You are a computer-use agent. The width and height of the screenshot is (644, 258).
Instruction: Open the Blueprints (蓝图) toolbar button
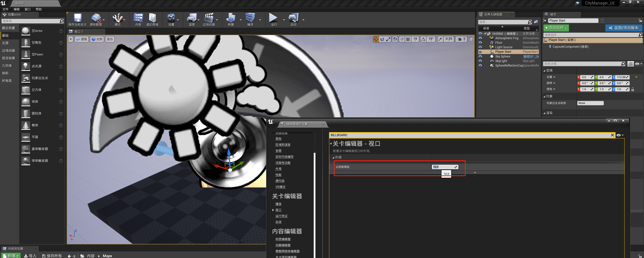(192, 20)
